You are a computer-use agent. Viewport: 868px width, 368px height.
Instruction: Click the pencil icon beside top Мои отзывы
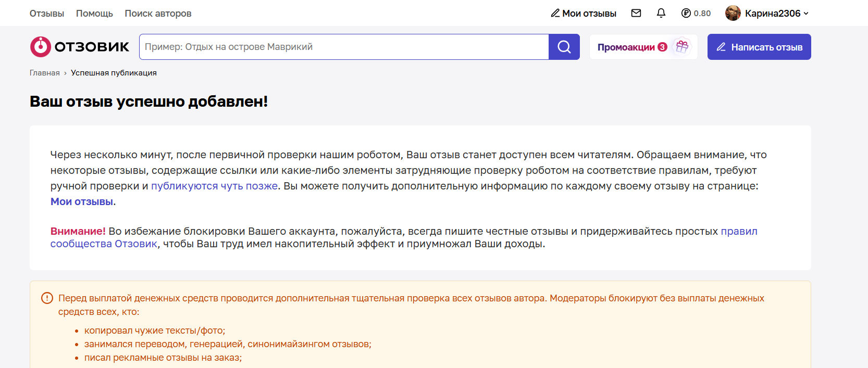[x=555, y=13]
